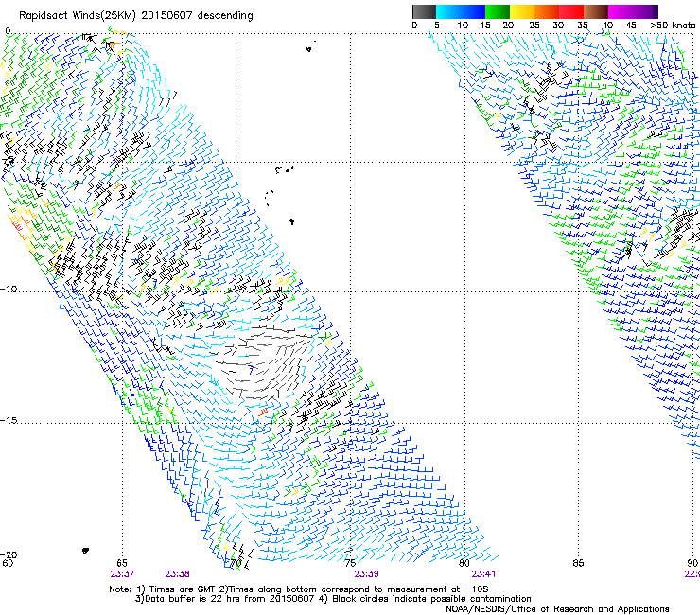Click the time stamp 23:39
This screenshot has height=615, width=700.
[366, 574]
